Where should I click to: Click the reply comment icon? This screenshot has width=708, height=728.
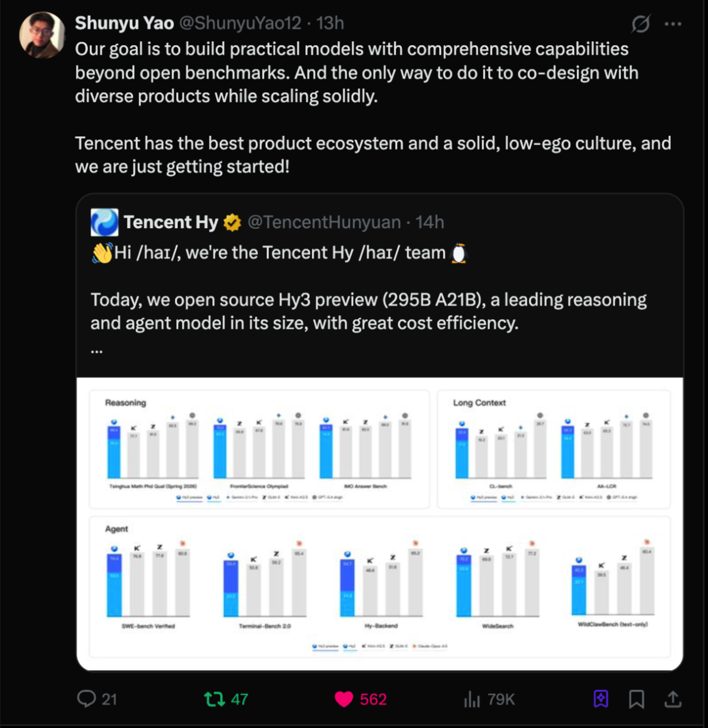tap(87, 699)
